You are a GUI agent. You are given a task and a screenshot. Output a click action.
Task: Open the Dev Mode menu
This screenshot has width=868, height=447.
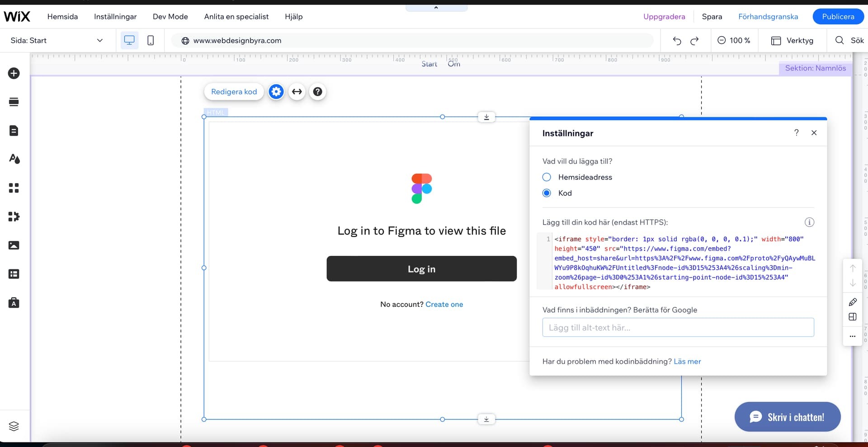click(170, 17)
